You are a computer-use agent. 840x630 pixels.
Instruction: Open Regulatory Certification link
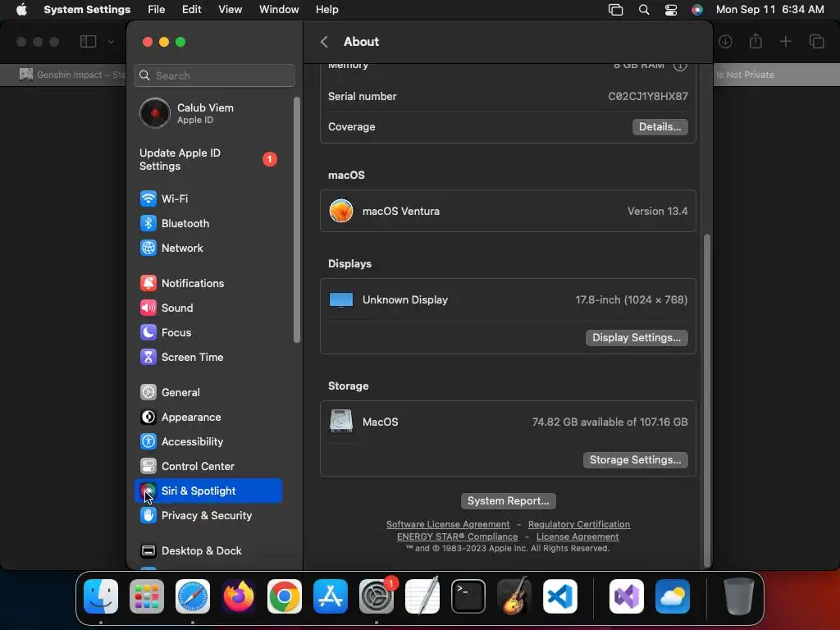pyautogui.click(x=579, y=524)
